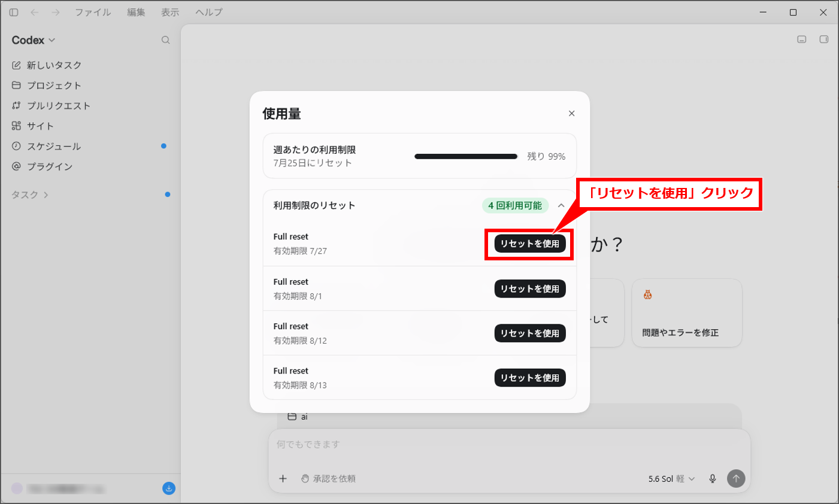This screenshot has height=504, width=839.
Task: Click 週あたりの利用制限 label
Action: click(315, 150)
